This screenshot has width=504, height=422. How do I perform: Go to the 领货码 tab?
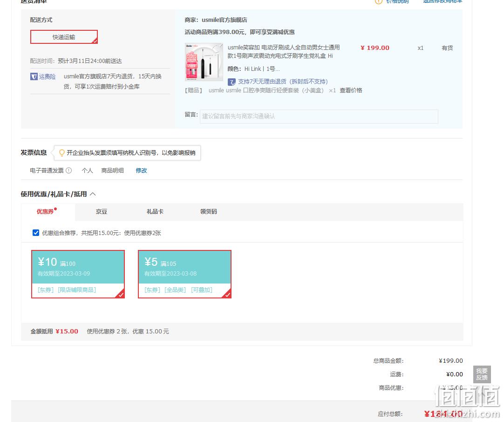[209, 212]
